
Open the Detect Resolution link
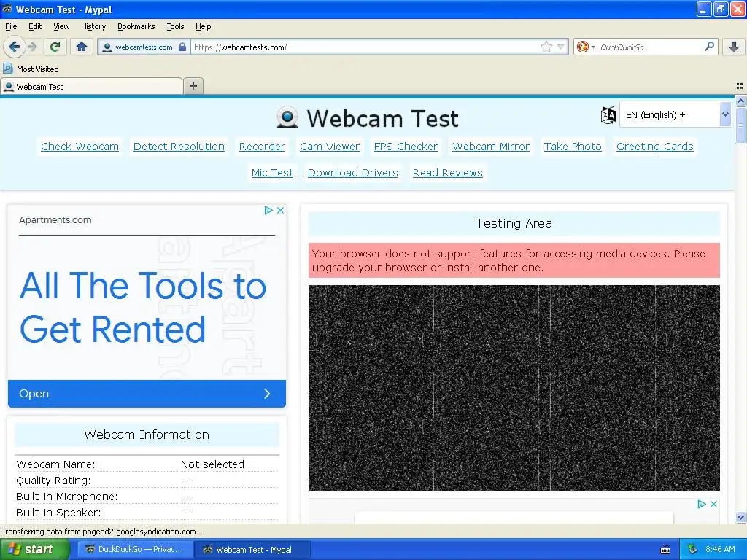(179, 147)
